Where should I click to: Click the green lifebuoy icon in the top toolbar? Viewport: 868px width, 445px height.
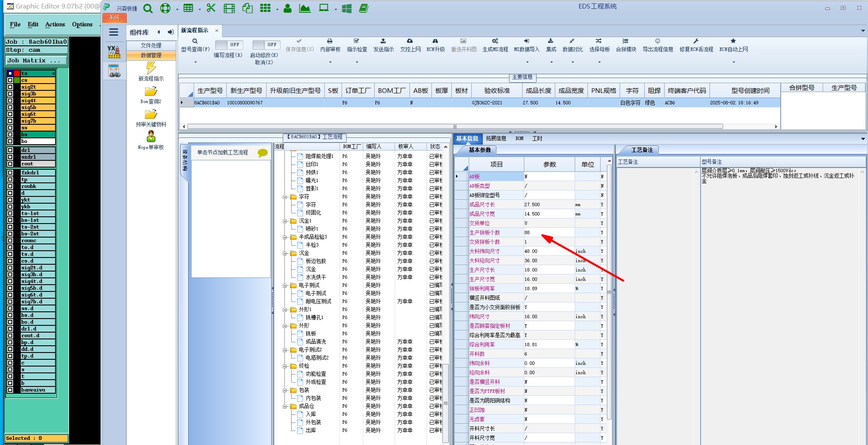[x=165, y=8]
